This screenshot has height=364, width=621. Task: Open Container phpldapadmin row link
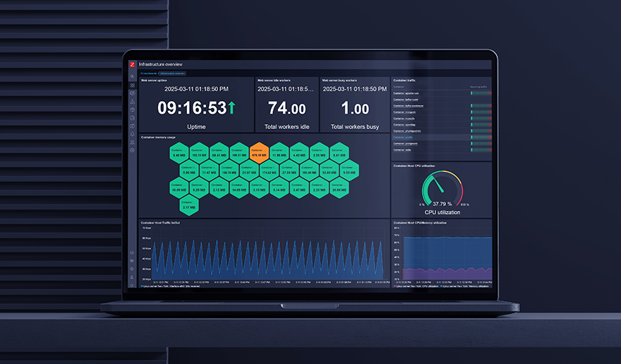(407, 131)
